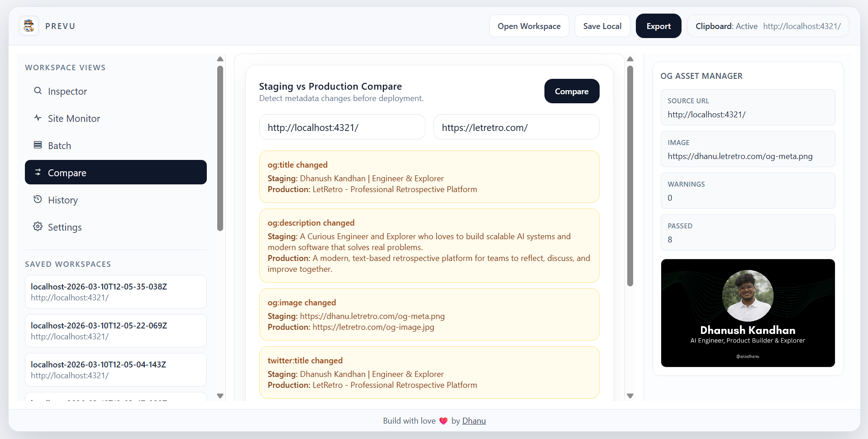Click the staging URL input showing localhost:4321

tap(342, 127)
